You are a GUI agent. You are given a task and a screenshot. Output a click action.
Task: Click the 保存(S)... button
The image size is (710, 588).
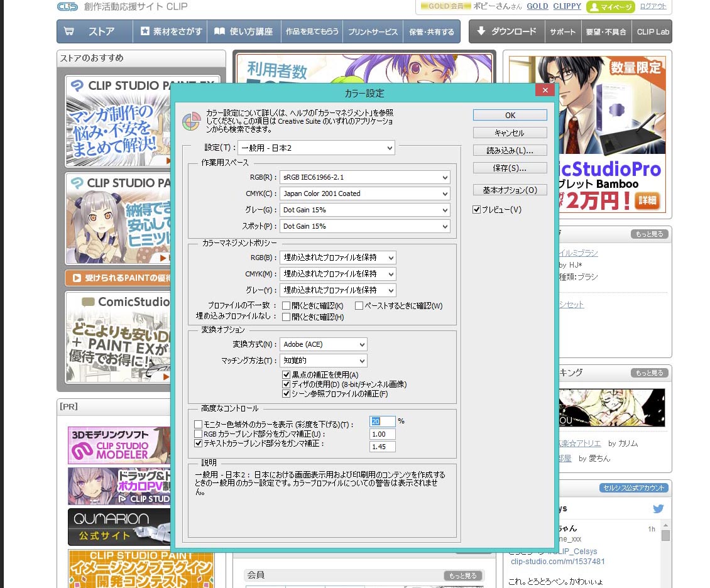[x=510, y=168]
